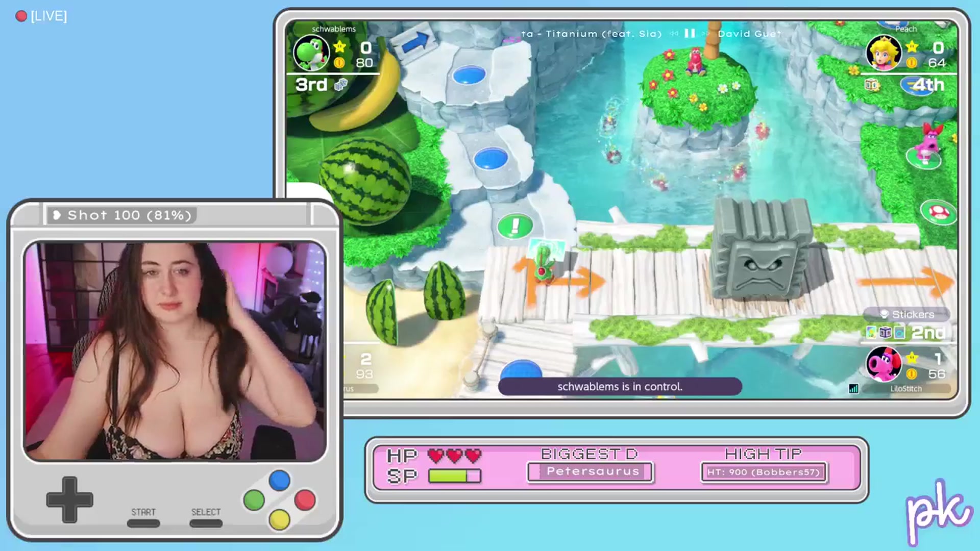Click the green exclamation event space
The height and width of the screenshot is (551, 980).
[515, 226]
